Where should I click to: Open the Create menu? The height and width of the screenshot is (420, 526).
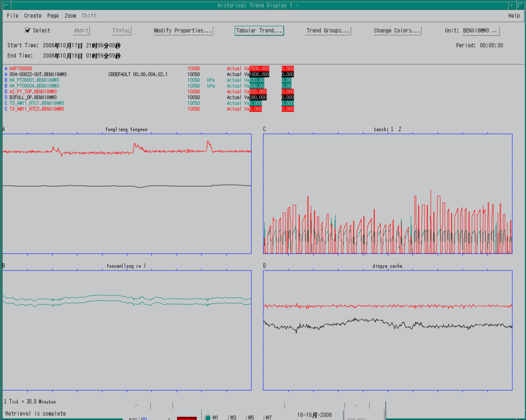[33, 16]
